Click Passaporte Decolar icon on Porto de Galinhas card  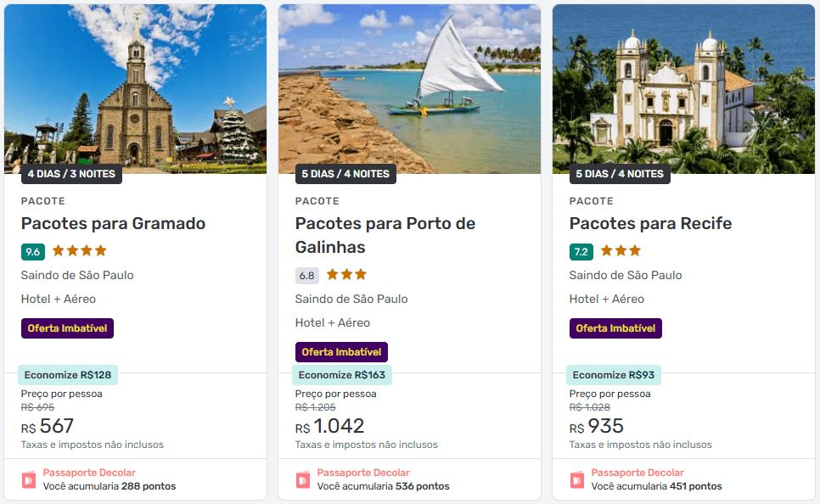(303, 479)
